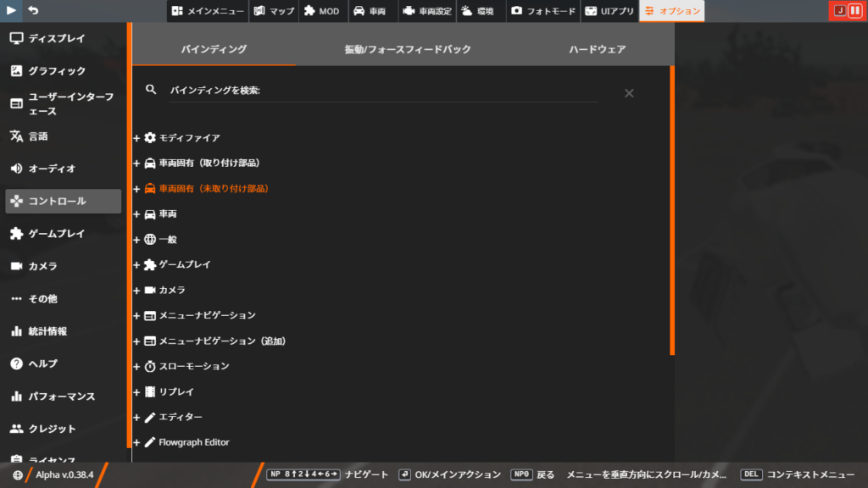Expand the Flowgraph Editor bindings category
Viewport: 868px width, 488px height.
[193, 442]
